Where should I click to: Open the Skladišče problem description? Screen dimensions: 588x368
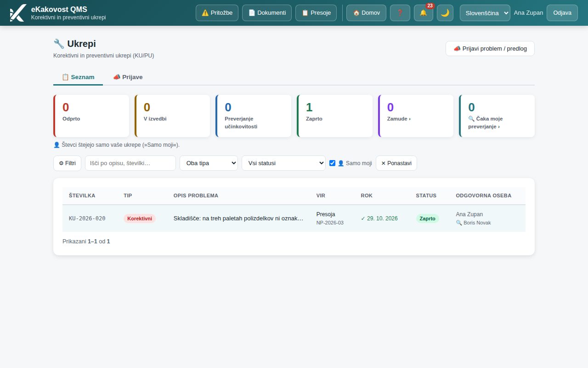pyautogui.click(x=238, y=218)
